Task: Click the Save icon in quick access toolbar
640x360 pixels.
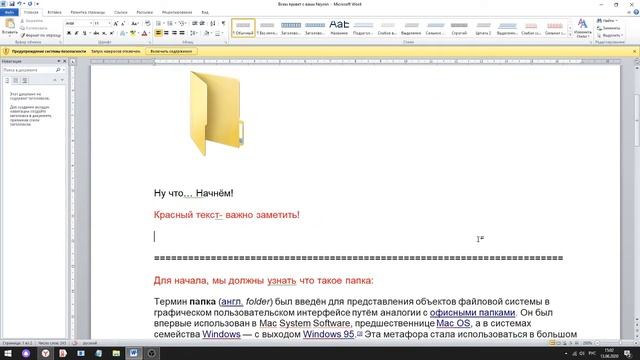Action: click(12, 4)
